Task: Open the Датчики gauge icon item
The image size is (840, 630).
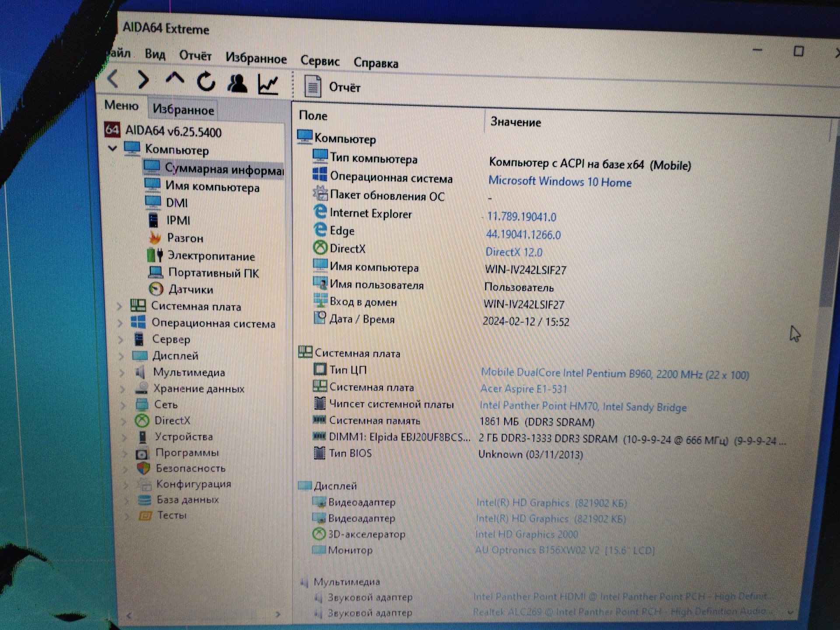Action: pos(181,289)
